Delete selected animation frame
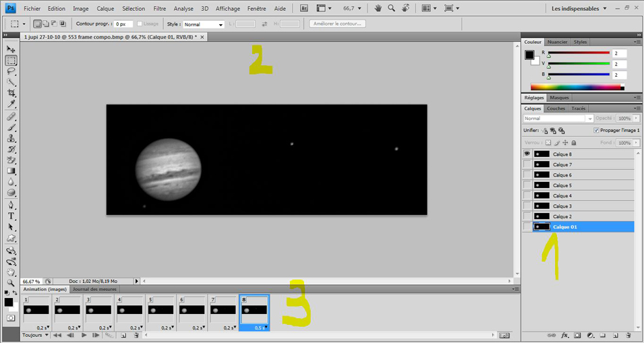This screenshot has height=343, width=644. pos(136,335)
